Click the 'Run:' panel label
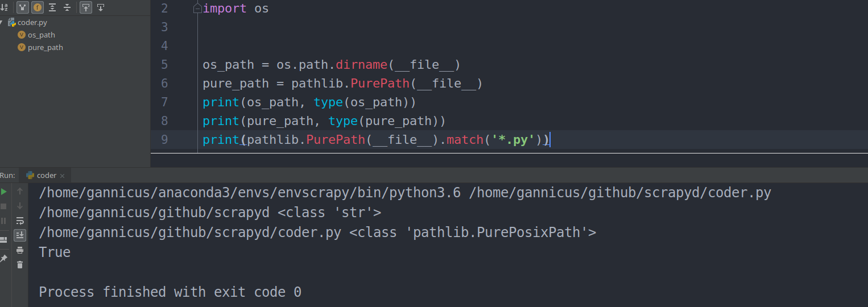868x307 pixels. pos(7,176)
